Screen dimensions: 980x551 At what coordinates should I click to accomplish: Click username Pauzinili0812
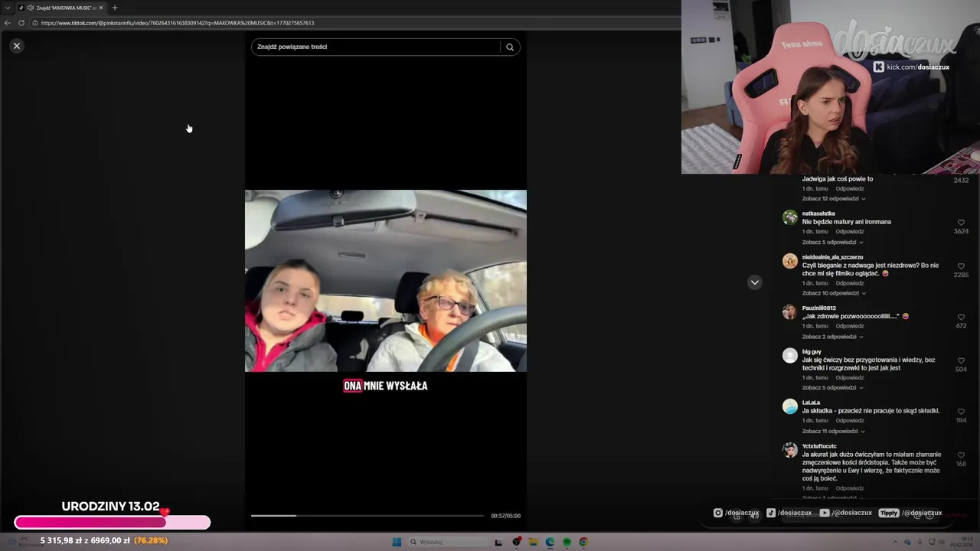(818, 308)
